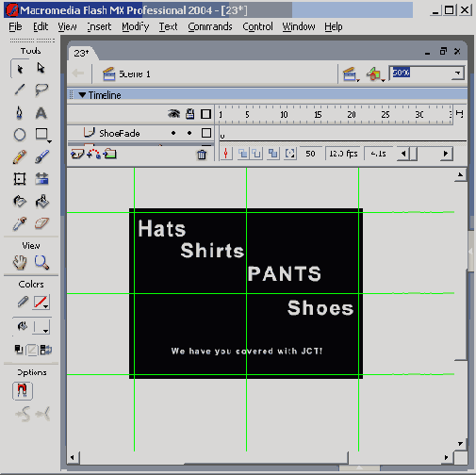Select the Eraser tool
476x475 pixels.
pyautogui.click(x=41, y=223)
